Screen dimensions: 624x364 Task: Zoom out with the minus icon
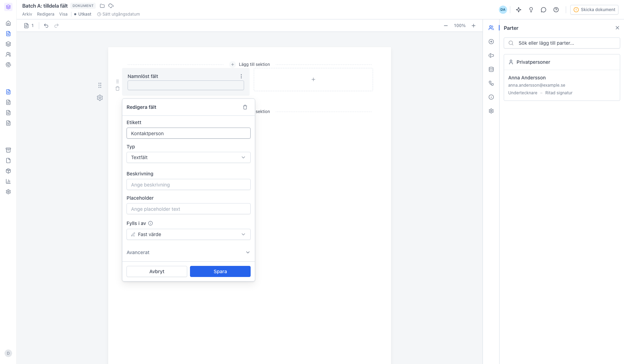point(446,26)
